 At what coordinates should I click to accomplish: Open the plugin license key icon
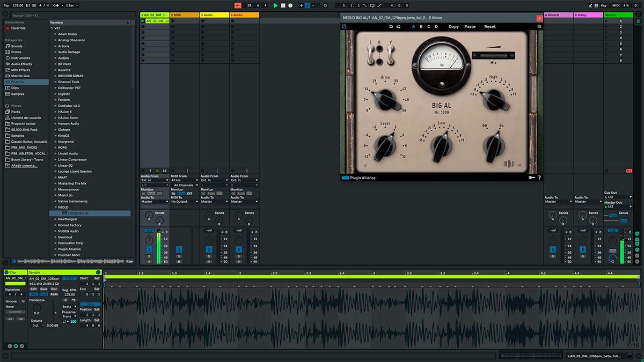tap(532, 178)
